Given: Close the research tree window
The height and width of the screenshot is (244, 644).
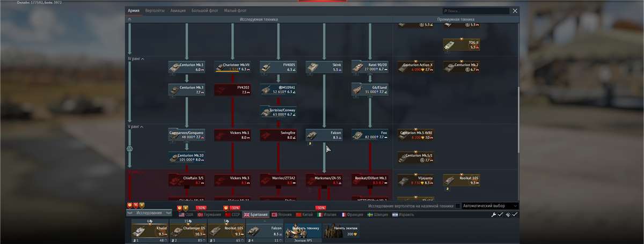Looking at the screenshot, I should (515, 11).
